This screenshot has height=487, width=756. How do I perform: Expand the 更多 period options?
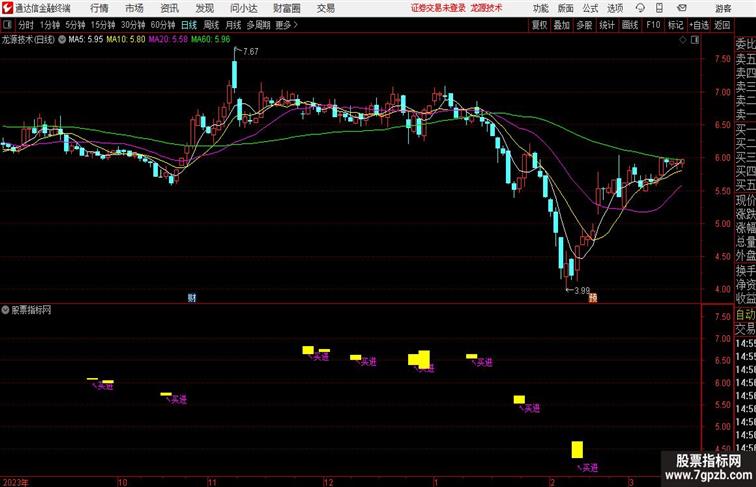[286, 25]
